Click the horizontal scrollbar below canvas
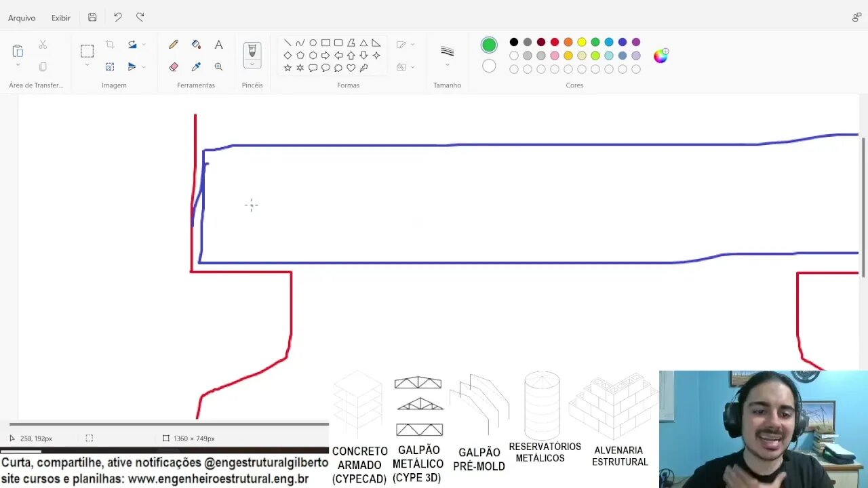The height and width of the screenshot is (488, 868). 168,424
